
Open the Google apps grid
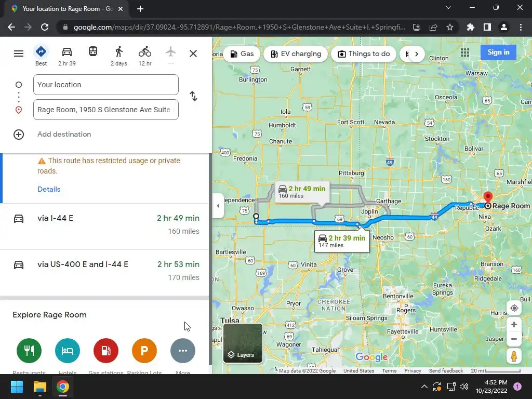coord(465,52)
